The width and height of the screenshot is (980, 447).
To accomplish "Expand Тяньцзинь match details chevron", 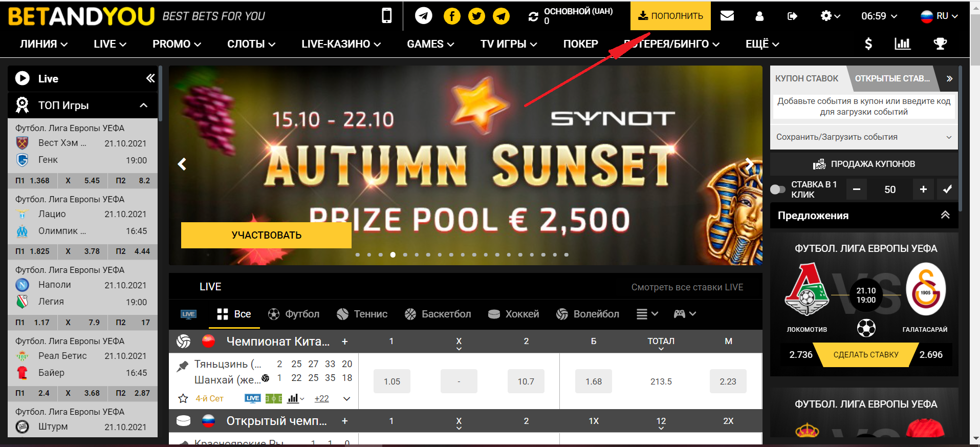I will click(x=346, y=399).
